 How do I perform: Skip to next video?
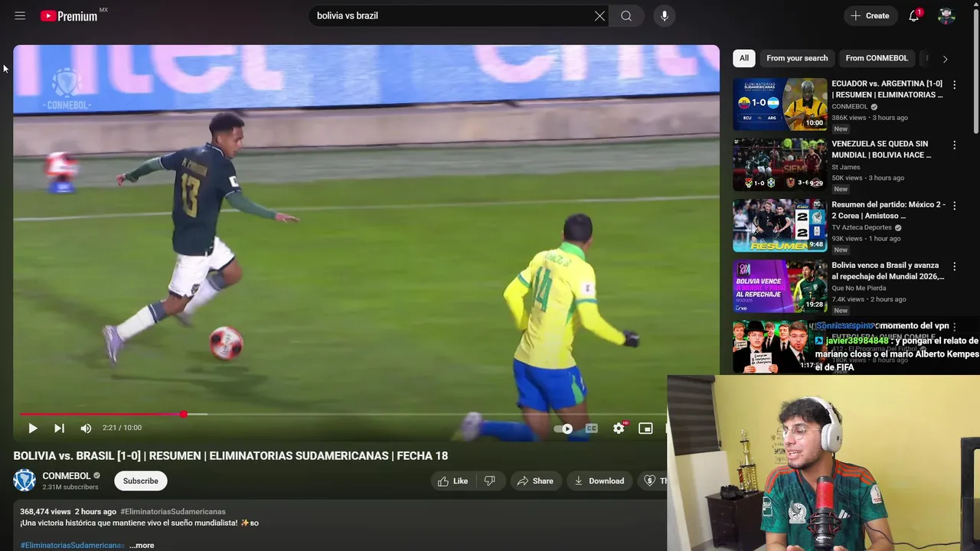(x=59, y=429)
